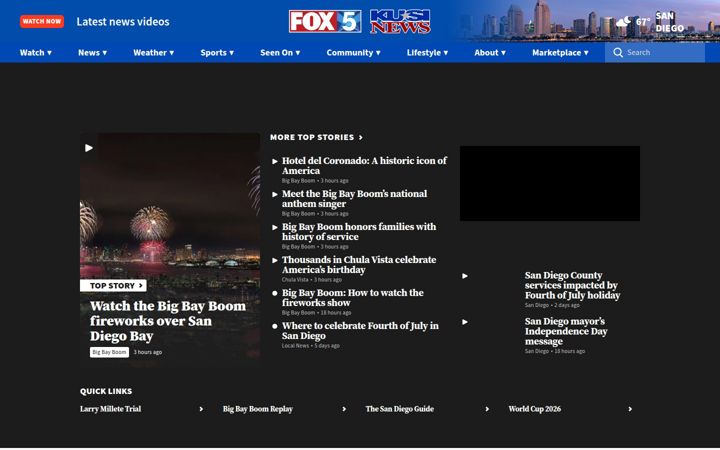Open Big Bay Boom honors families story

tap(359, 232)
